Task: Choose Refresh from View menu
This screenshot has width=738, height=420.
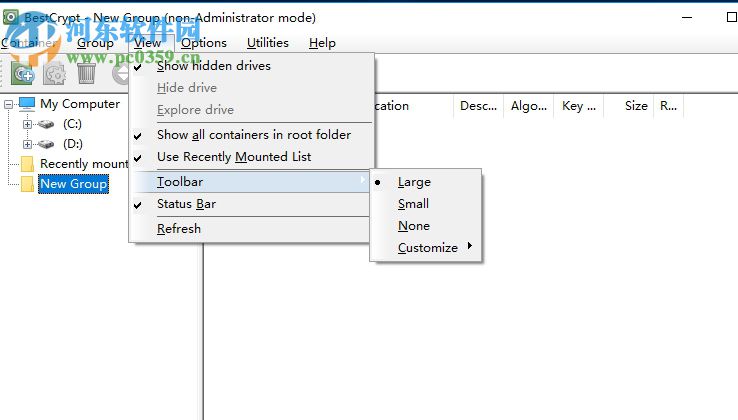Action: tap(251, 229)
